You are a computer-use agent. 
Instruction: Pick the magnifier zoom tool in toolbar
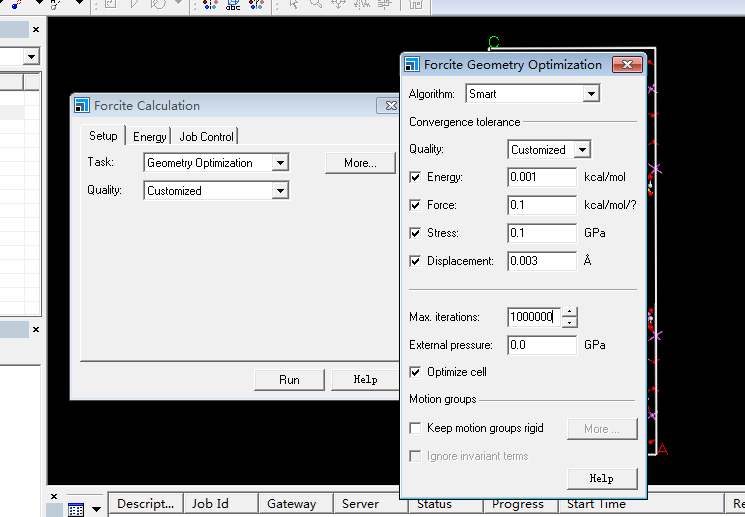click(315, 4)
